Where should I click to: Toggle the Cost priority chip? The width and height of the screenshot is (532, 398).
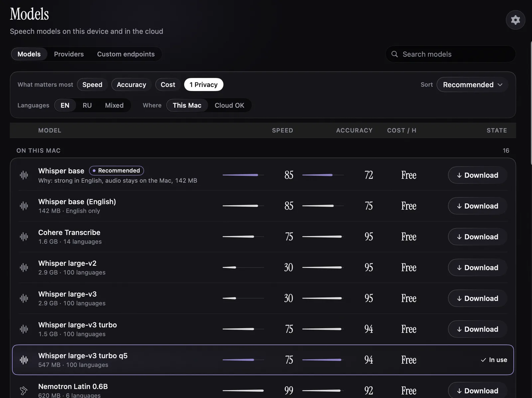click(x=168, y=85)
